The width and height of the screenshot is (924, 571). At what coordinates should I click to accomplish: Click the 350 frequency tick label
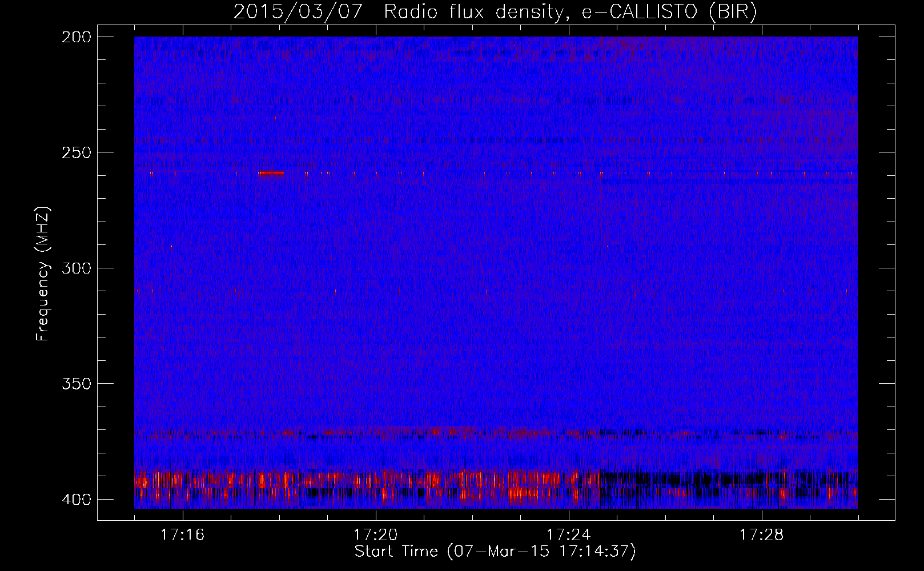click(x=77, y=384)
